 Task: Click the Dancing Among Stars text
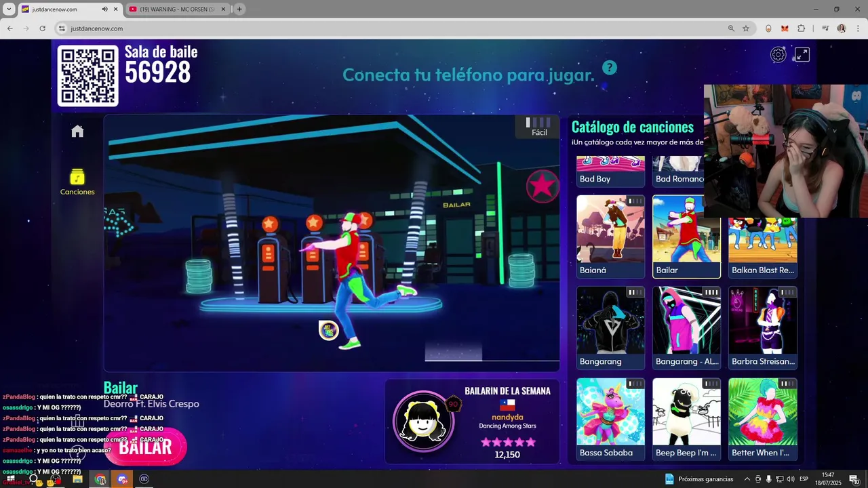507,426
